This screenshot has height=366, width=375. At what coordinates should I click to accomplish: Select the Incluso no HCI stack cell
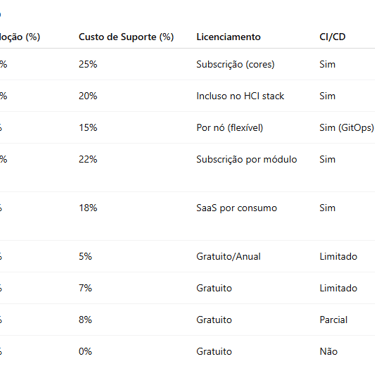(x=240, y=96)
